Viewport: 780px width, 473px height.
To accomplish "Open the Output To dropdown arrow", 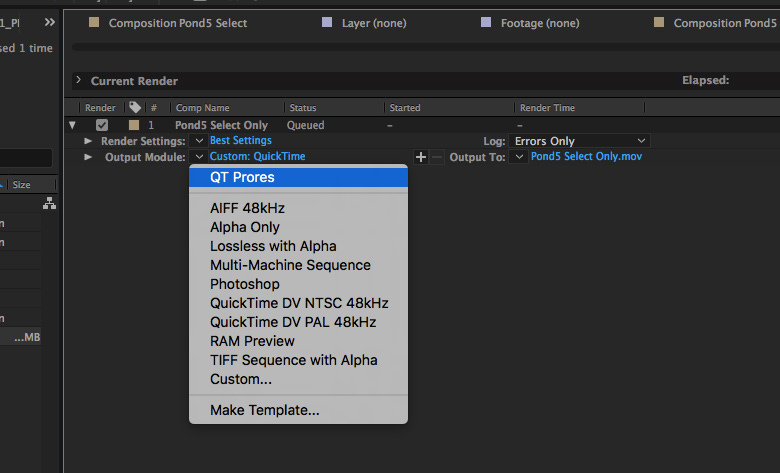I will click(x=518, y=157).
